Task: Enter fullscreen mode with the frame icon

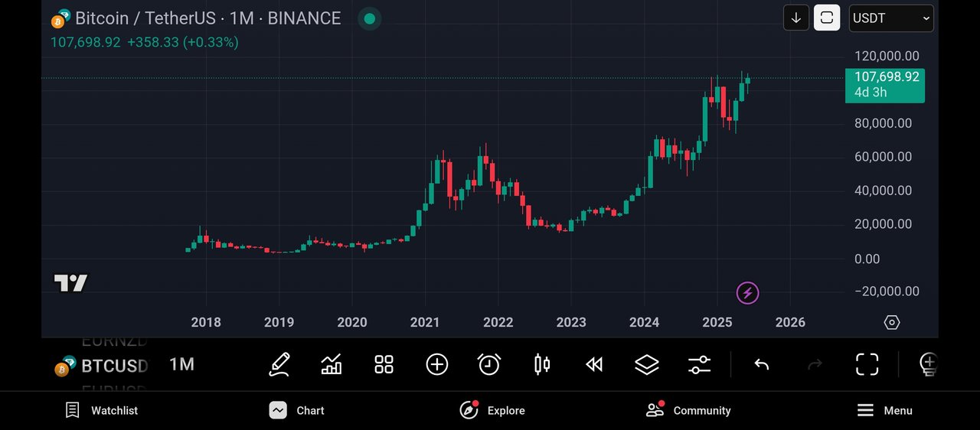Action: click(x=867, y=364)
